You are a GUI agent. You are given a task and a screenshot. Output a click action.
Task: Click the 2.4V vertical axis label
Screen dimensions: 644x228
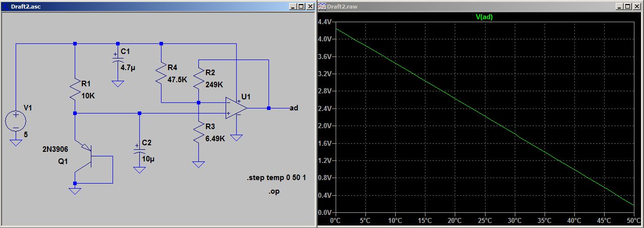[x=325, y=108]
